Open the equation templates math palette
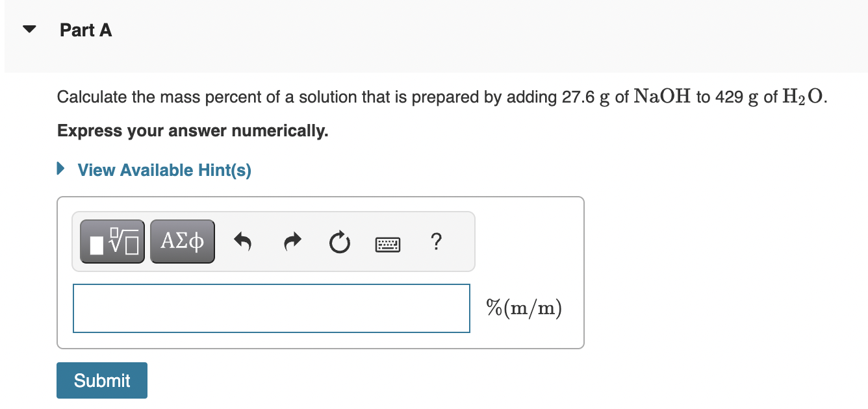This screenshot has height=409, width=868. pos(112,241)
